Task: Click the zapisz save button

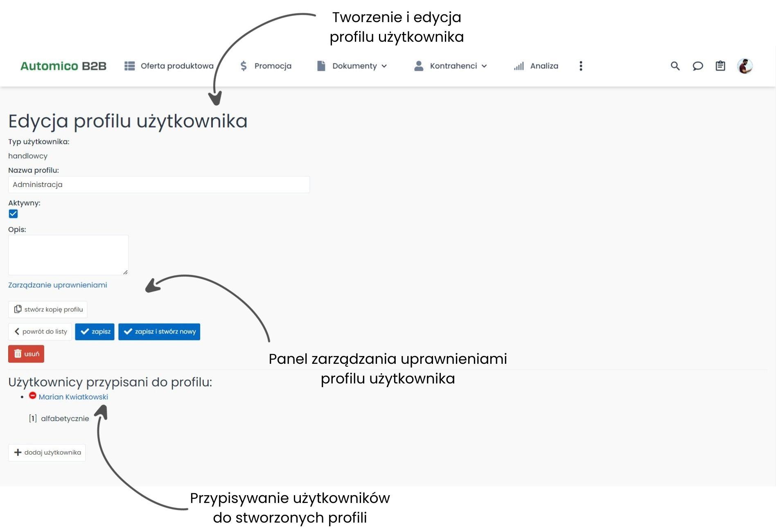Action: click(95, 331)
